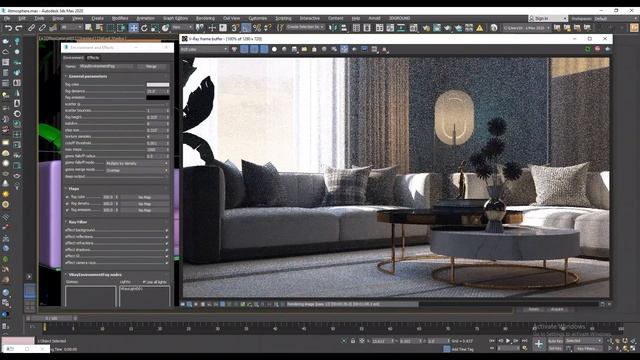Open the File menu
Viewport: 640px width, 360px height.
(7, 18)
